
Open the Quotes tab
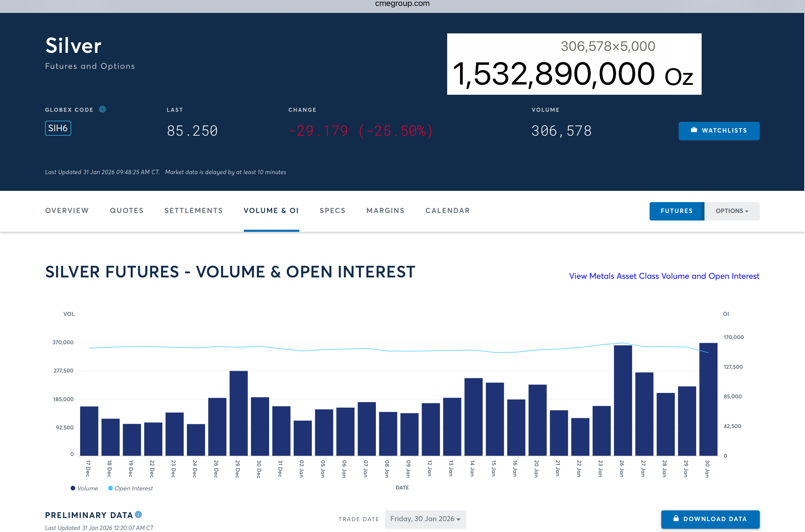tap(127, 211)
